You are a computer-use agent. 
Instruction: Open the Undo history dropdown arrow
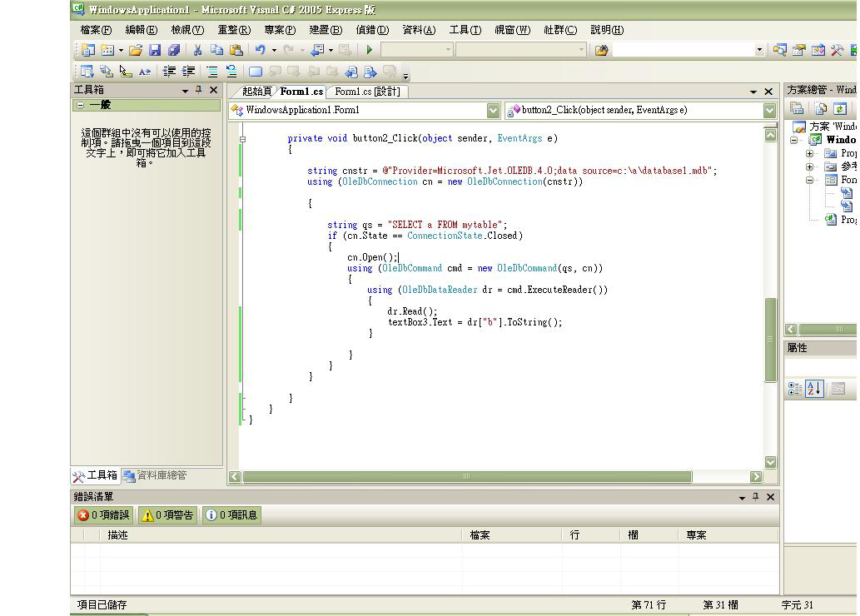(x=274, y=51)
